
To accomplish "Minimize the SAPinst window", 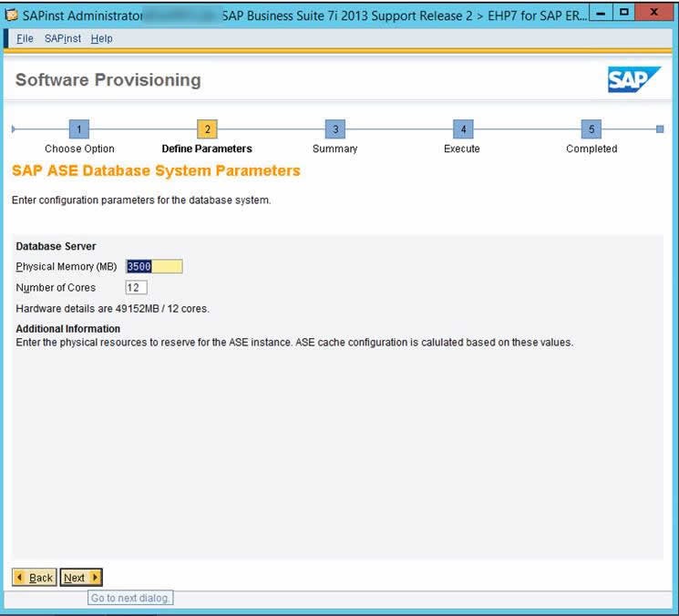I will [x=601, y=13].
